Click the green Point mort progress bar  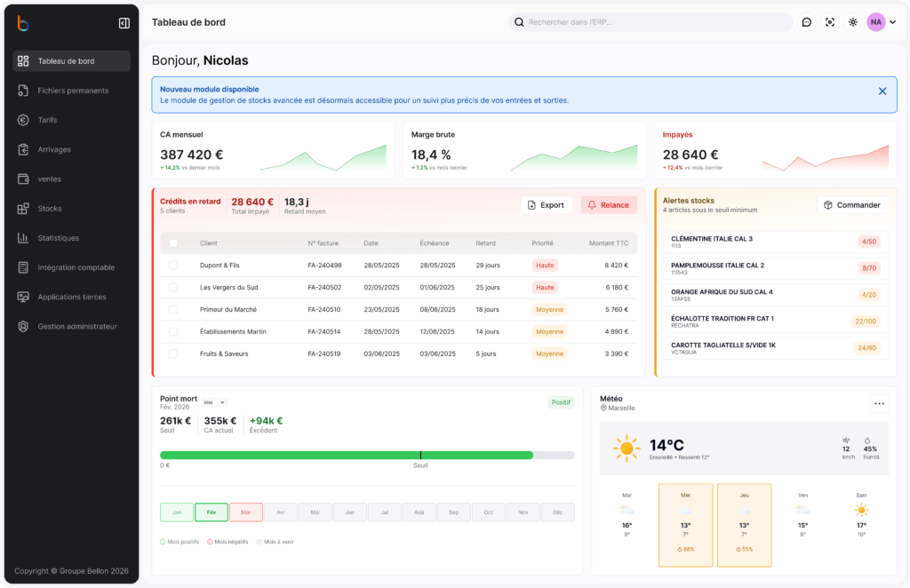tap(347, 455)
